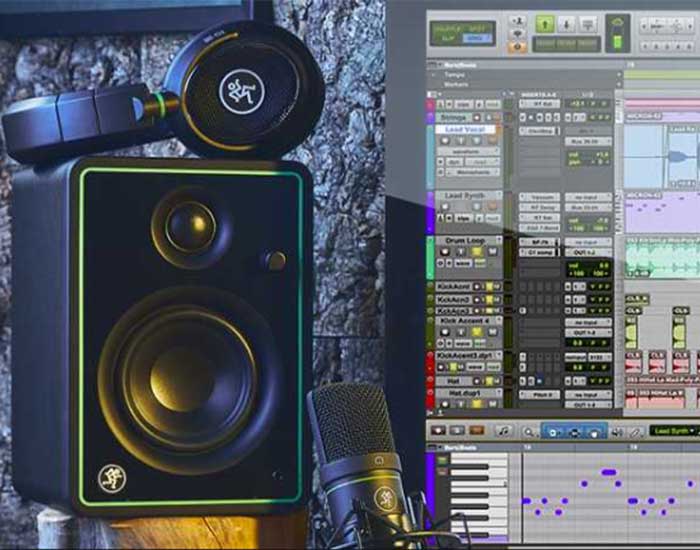Screen dimensions: 700x550
Task: Record-enable the Strings track
Action: pyautogui.click(x=477, y=117)
